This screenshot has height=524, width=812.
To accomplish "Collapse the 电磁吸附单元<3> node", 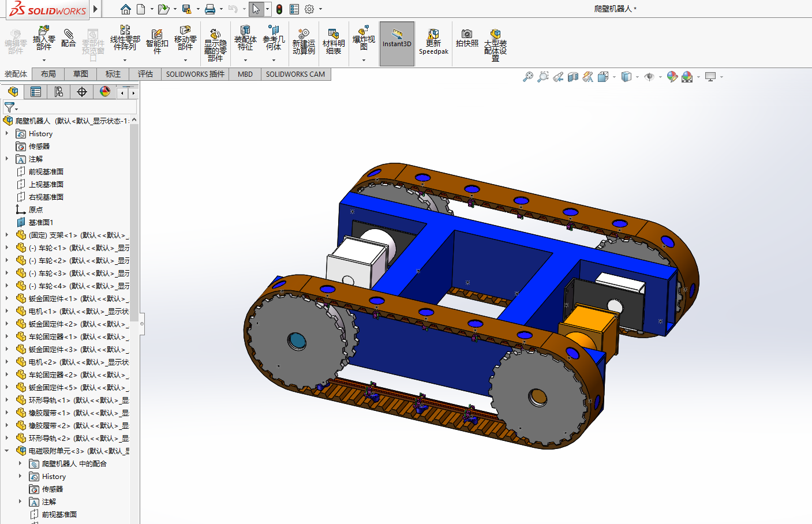I will tap(7, 451).
